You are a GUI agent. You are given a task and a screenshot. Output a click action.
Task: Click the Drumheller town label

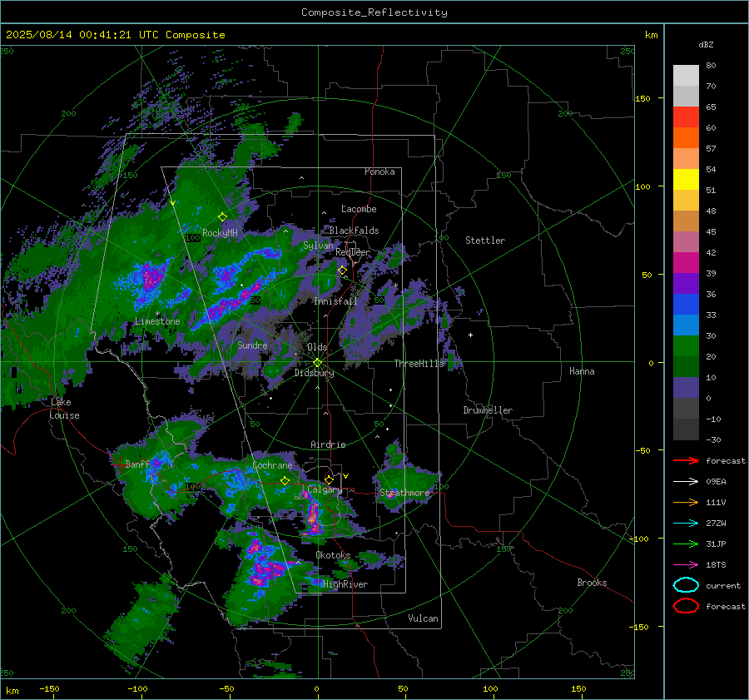coord(488,410)
